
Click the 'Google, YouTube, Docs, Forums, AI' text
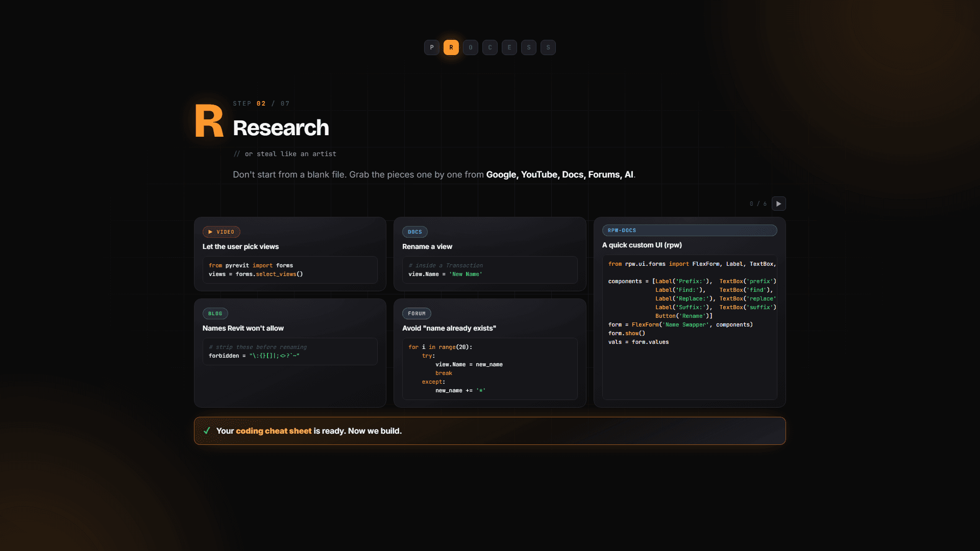[560, 174]
